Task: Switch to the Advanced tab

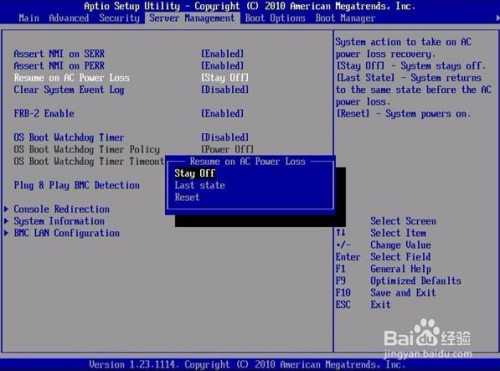Action: pyautogui.click(x=69, y=18)
